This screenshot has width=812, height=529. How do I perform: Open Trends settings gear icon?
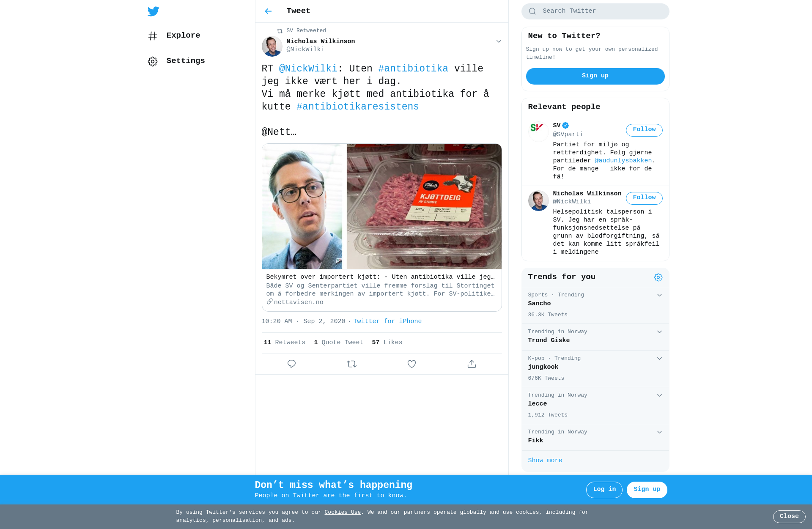(x=658, y=277)
